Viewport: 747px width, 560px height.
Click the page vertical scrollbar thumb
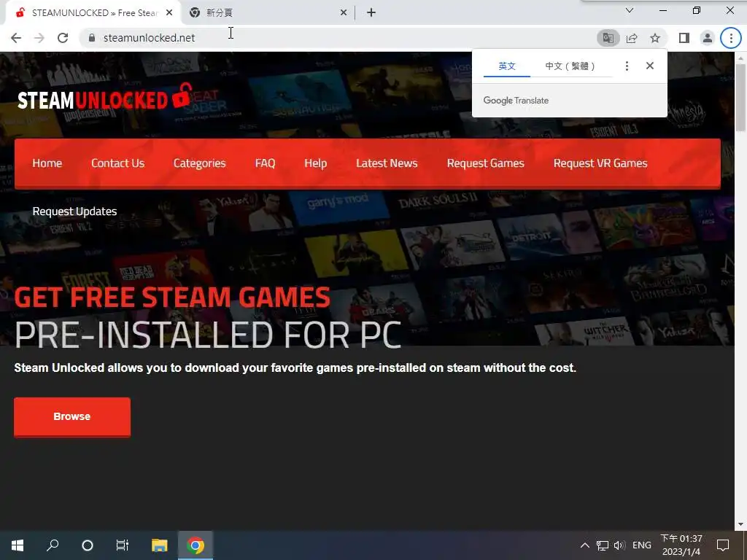tap(740, 97)
